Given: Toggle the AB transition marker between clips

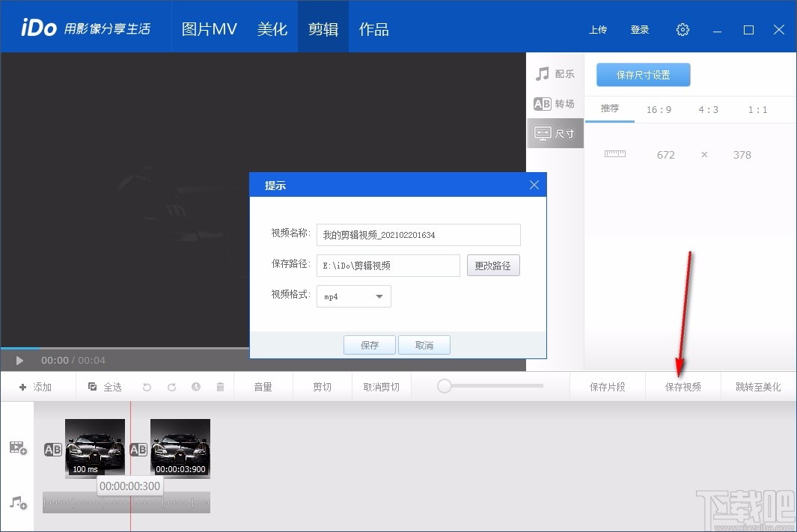Looking at the screenshot, I should [138, 449].
